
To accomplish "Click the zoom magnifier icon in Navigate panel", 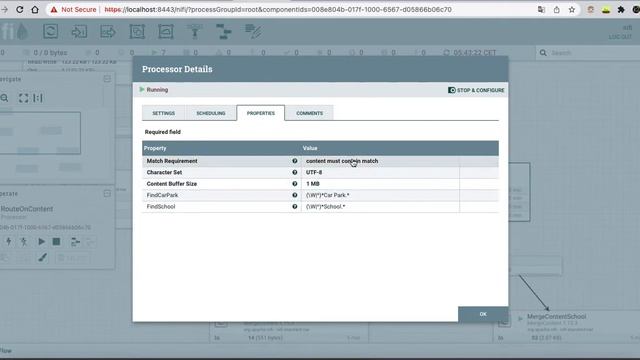I will pyautogui.click(x=4, y=98).
